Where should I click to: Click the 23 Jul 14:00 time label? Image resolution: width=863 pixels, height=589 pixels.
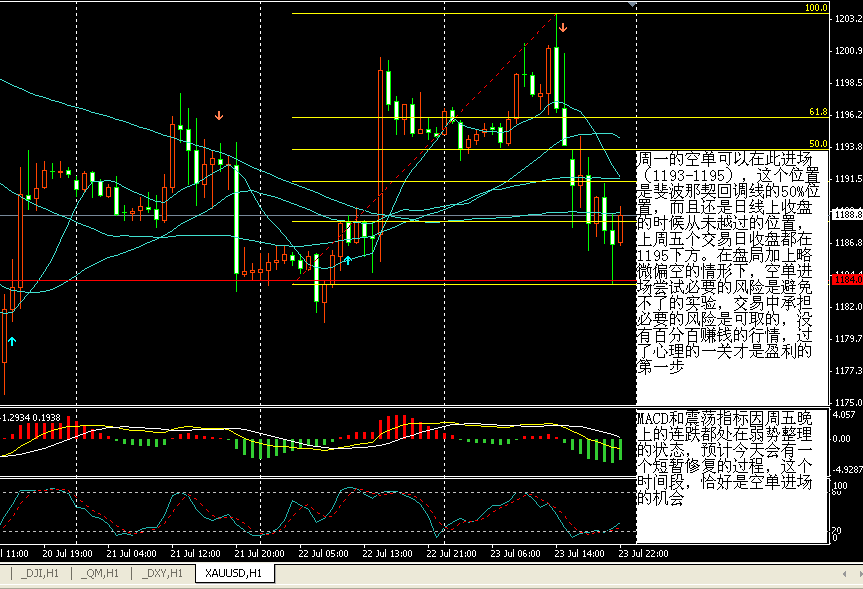(580, 553)
